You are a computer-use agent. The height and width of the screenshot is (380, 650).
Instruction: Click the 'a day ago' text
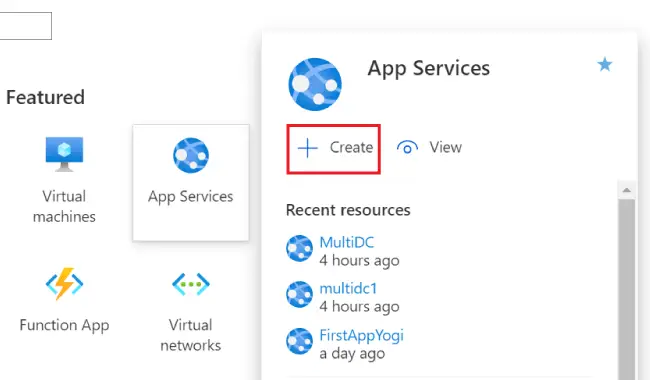[352, 354]
